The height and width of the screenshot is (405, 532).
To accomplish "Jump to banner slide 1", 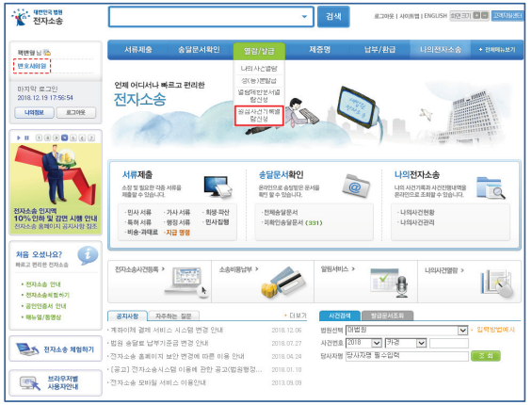I will pyautogui.click(x=39, y=138).
